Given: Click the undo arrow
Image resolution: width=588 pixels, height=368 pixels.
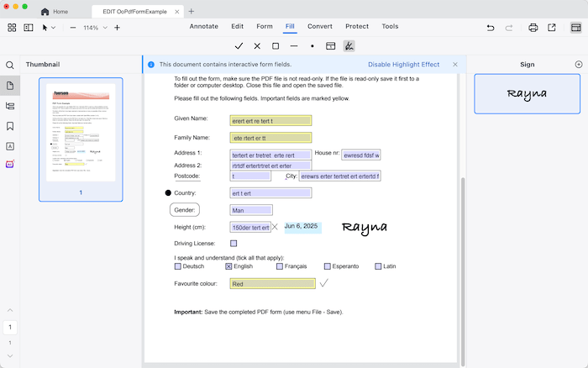Looking at the screenshot, I should (491, 27).
